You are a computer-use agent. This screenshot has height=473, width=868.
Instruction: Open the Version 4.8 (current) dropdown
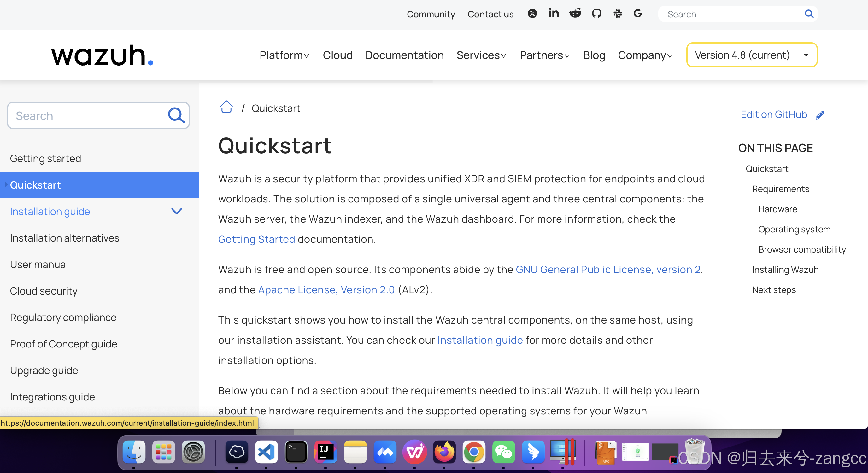point(752,55)
